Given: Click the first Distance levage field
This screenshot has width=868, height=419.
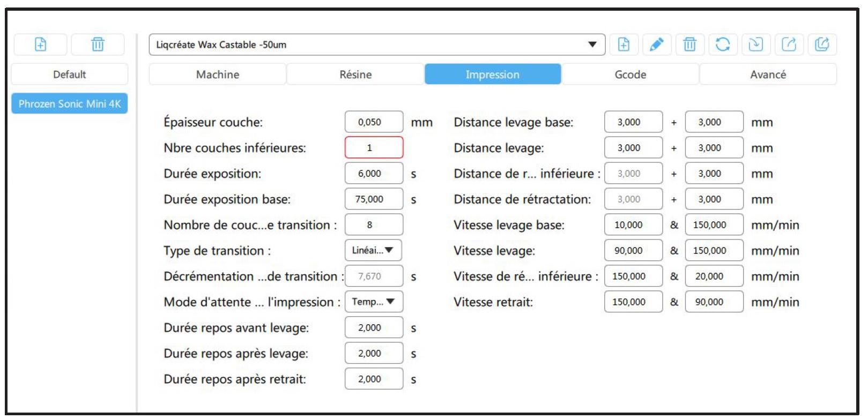Looking at the screenshot, I should click(x=633, y=147).
